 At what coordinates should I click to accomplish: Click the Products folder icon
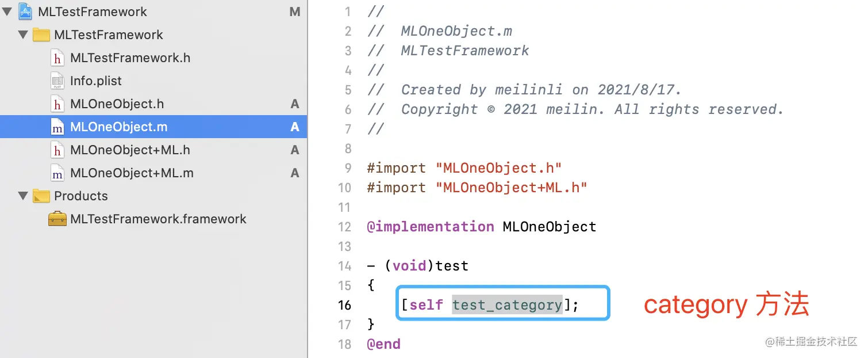tap(41, 196)
